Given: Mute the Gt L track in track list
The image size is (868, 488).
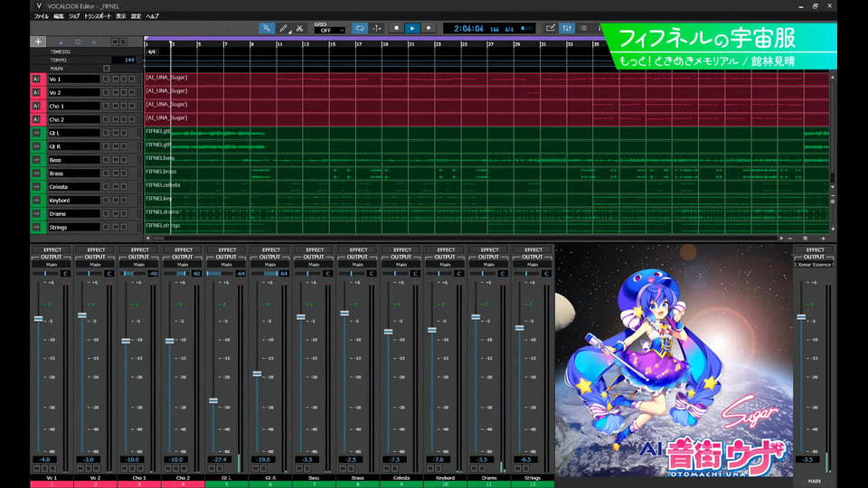Looking at the screenshot, I should (115, 133).
